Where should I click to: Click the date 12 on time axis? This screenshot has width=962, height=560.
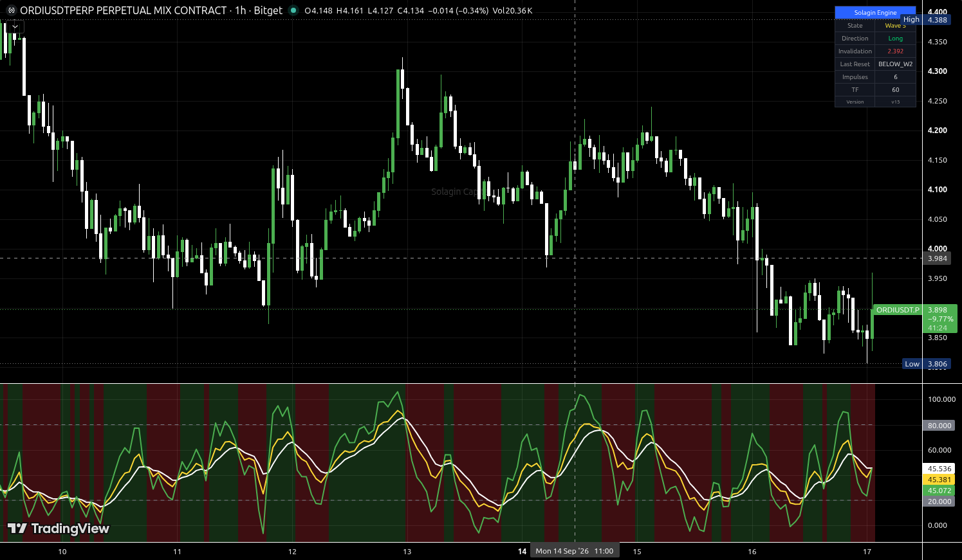pyautogui.click(x=292, y=552)
